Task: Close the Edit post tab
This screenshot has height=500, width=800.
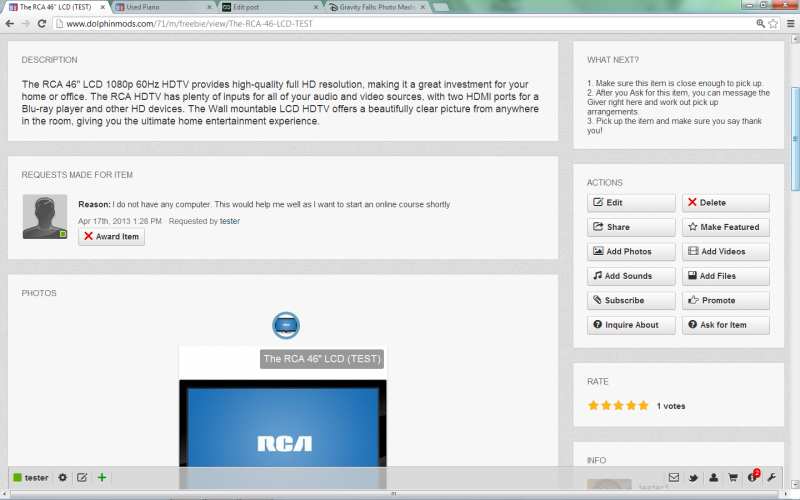Action: 316,7
